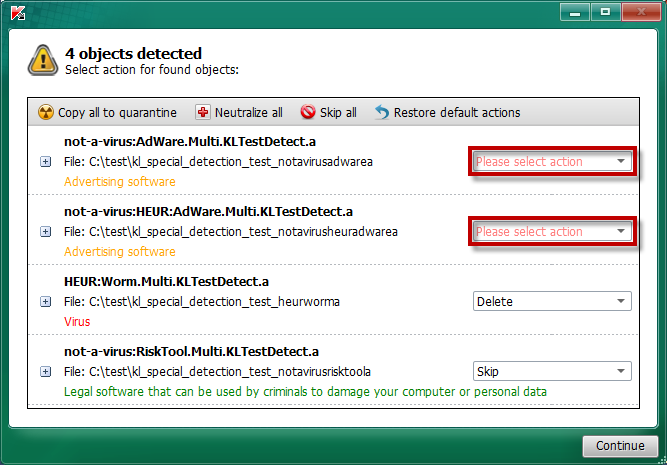Image resolution: width=667 pixels, height=465 pixels.
Task: Open the Delete action dropdown for HEUR:Worm
Action: pos(552,301)
